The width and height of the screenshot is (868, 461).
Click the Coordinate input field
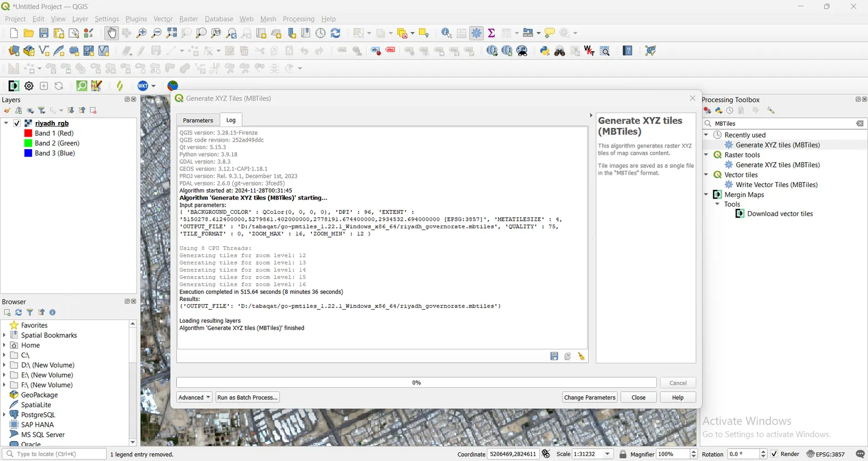coord(513,454)
